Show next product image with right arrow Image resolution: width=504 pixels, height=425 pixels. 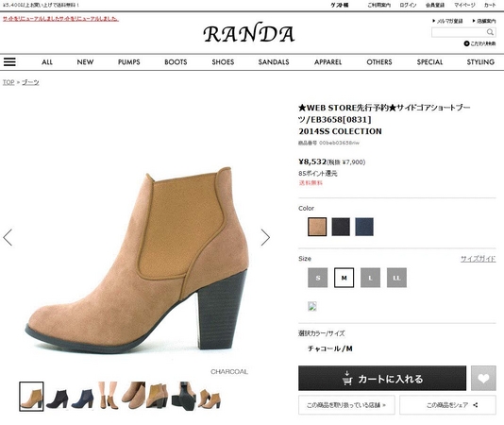tap(265, 237)
